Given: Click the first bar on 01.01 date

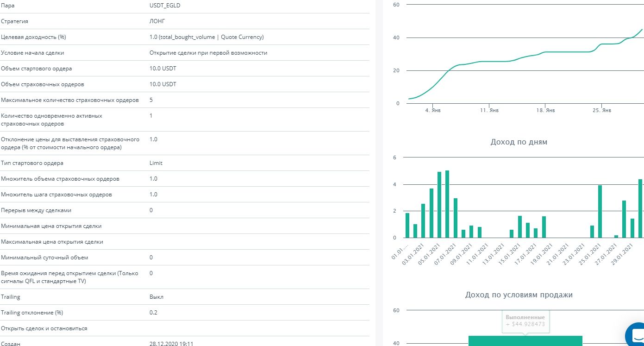Looking at the screenshot, I should tap(407, 225).
